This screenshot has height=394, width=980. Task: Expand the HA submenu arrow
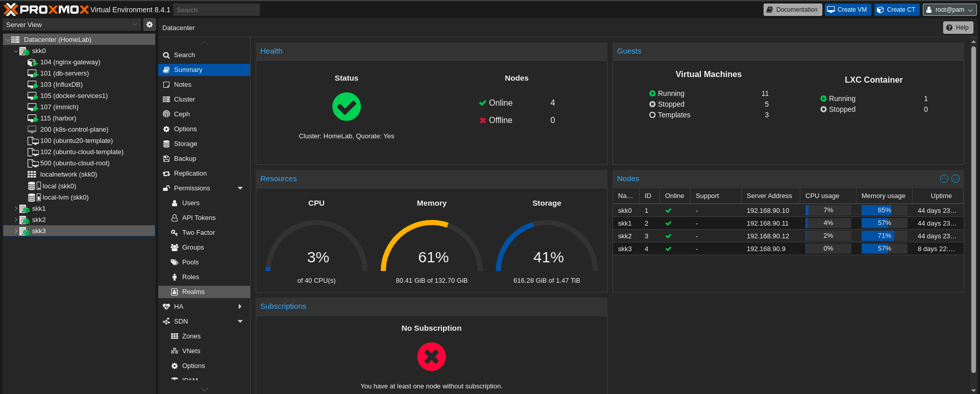pos(240,307)
